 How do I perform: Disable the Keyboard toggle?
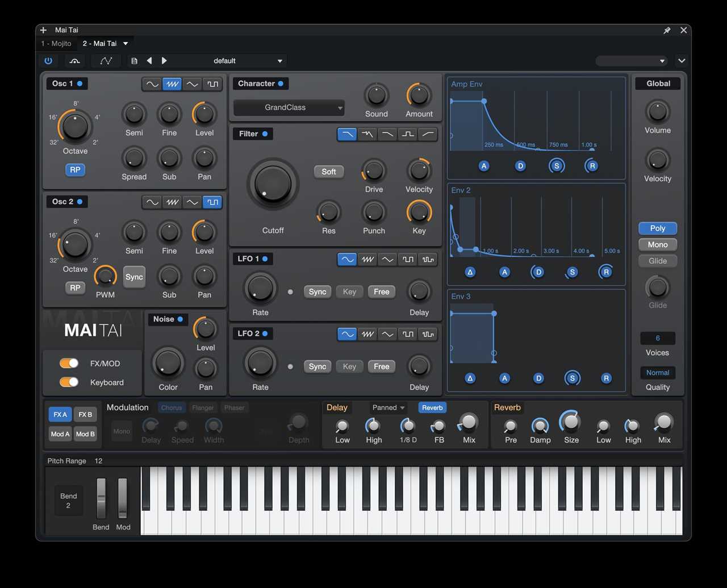pos(68,382)
